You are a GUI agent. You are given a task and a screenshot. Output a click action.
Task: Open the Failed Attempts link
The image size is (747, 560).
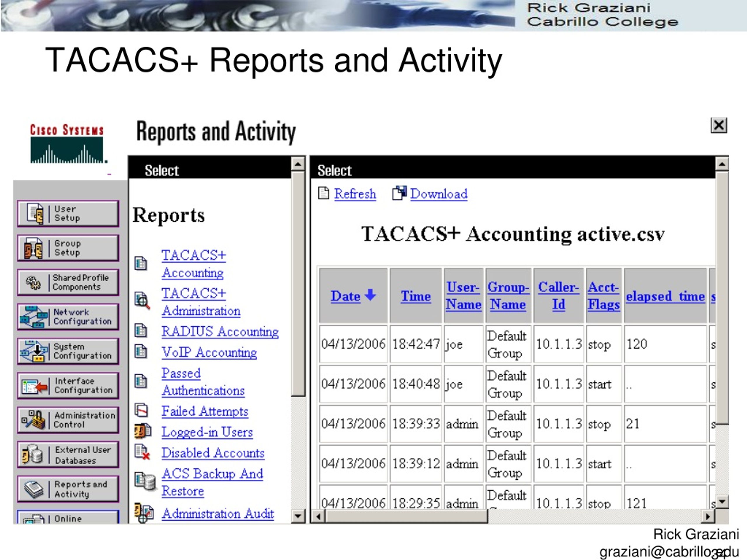[205, 411]
